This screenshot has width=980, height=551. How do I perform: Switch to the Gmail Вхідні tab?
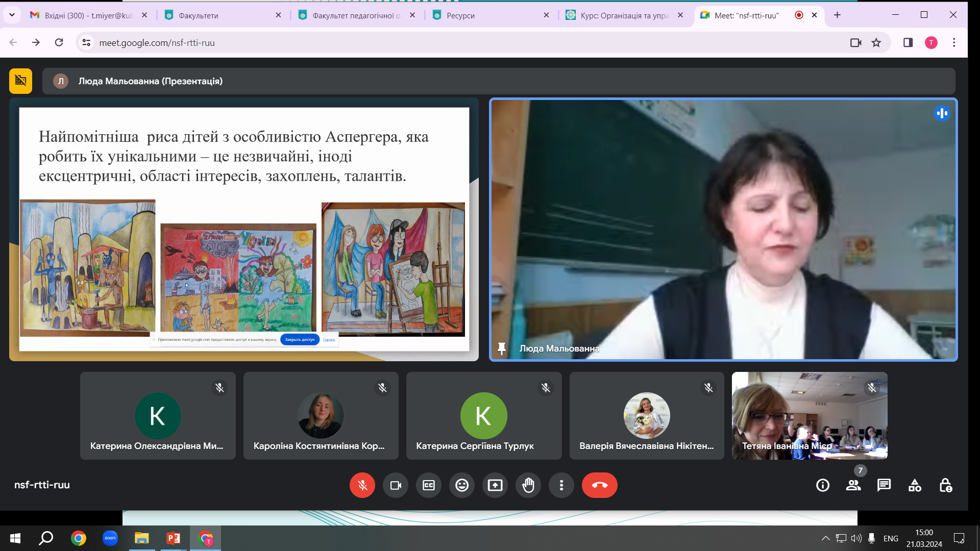pos(87,15)
